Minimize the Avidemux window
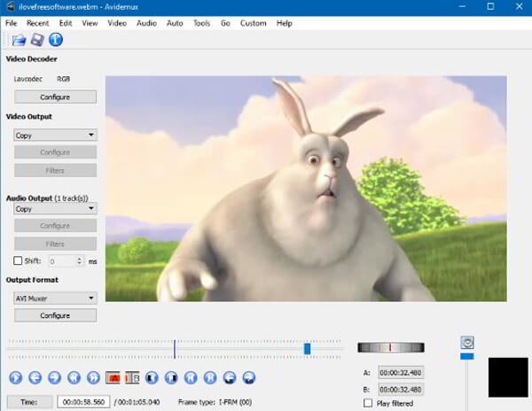Screen dimensions: 532x411 [462, 6]
